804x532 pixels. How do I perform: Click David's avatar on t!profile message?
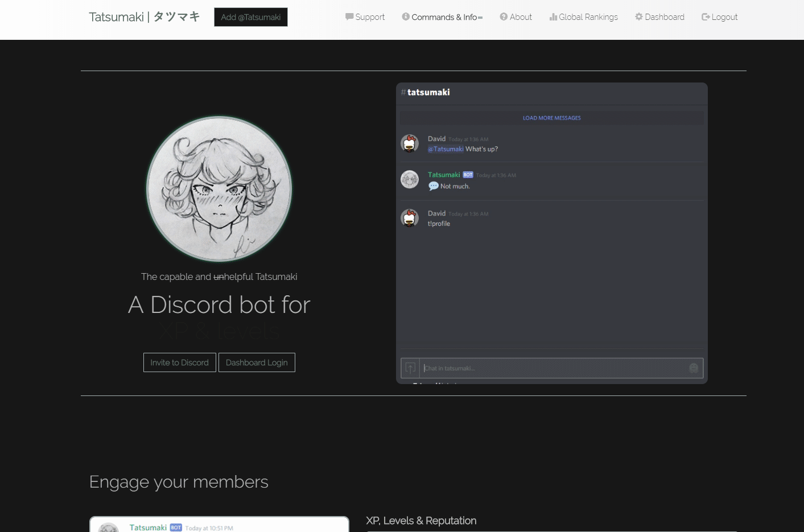click(x=410, y=218)
